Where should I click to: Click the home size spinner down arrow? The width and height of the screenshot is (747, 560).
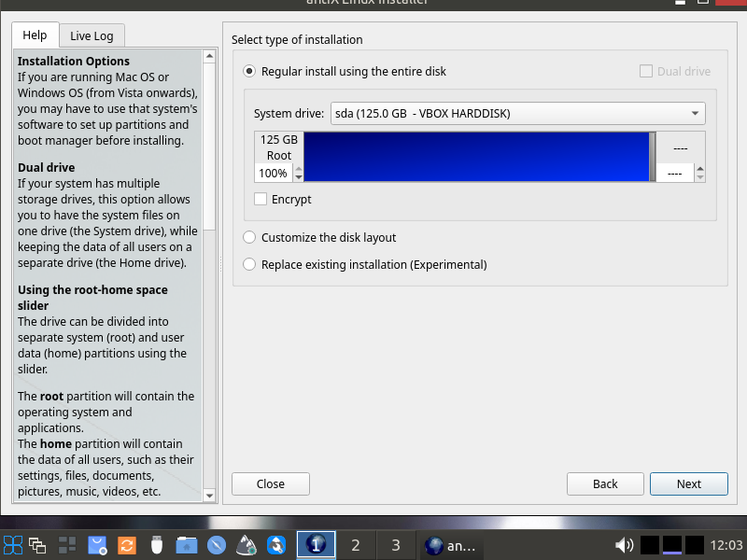(700, 177)
